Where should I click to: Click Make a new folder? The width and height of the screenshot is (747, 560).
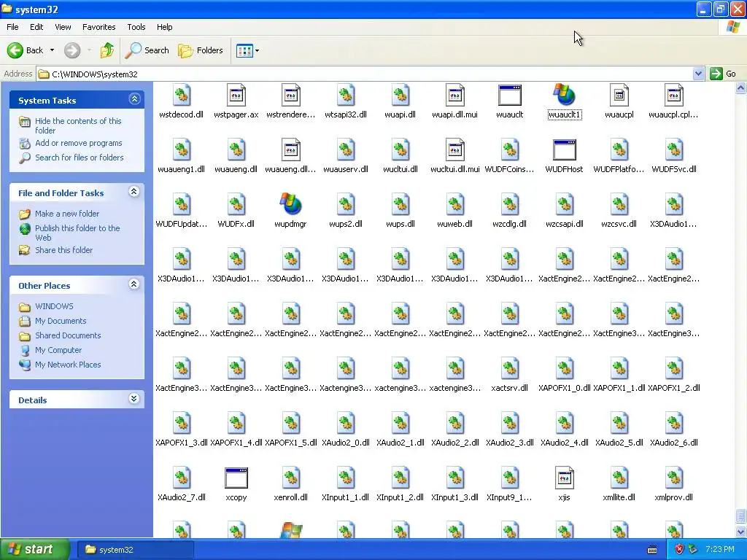coord(67,214)
